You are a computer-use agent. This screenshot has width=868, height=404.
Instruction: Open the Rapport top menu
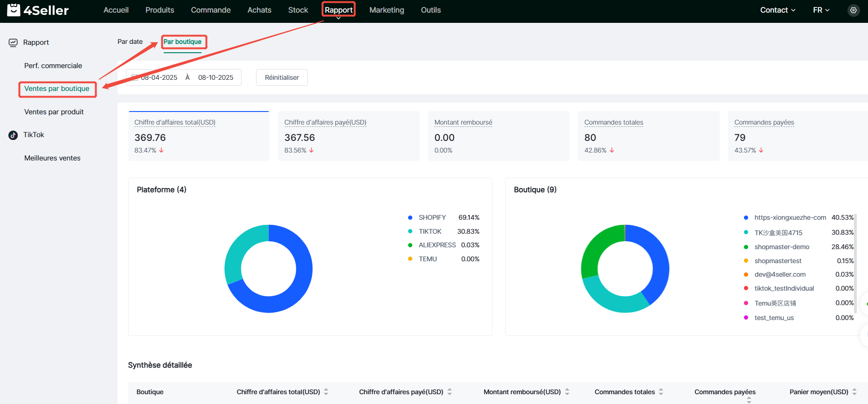pos(339,10)
